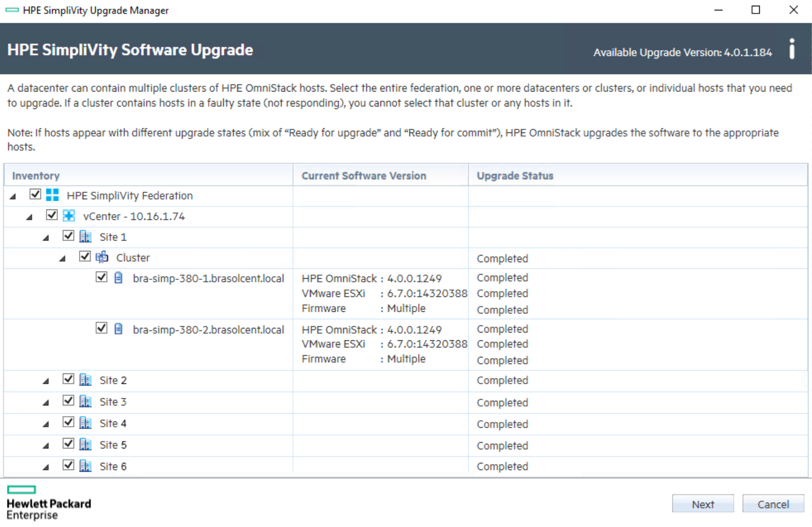This screenshot has width=812, height=527.
Task: Click the vCenter 10.16.1.74 icon
Action: pos(69,216)
